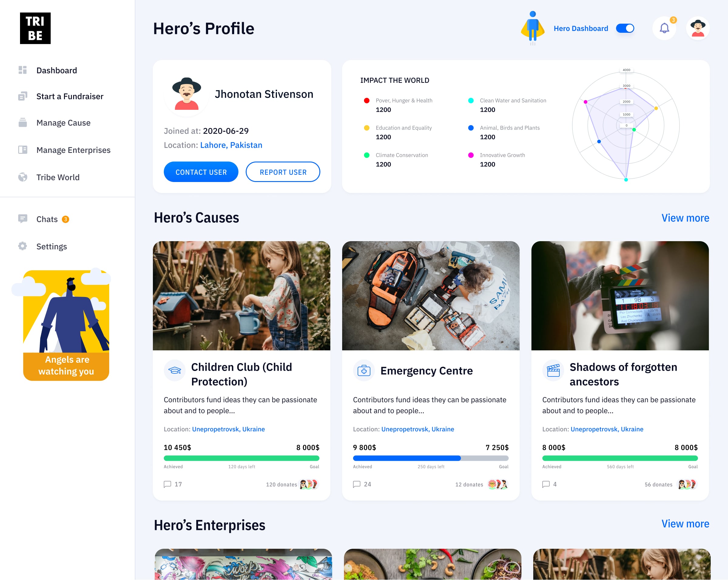Open Chats in the sidebar
This screenshot has width=728, height=580.
tap(47, 219)
